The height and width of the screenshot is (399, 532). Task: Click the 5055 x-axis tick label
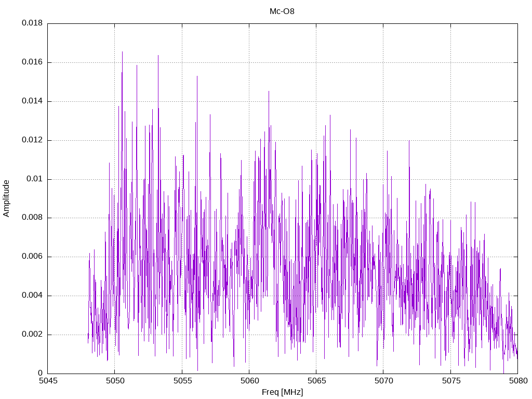(x=182, y=381)
